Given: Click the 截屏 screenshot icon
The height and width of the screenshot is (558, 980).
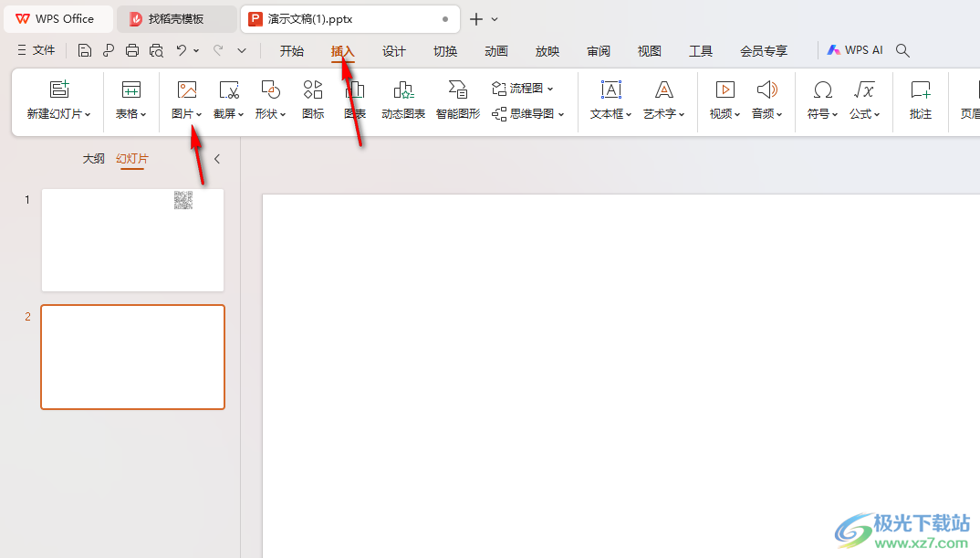Looking at the screenshot, I should pyautogui.click(x=229, y=89).
